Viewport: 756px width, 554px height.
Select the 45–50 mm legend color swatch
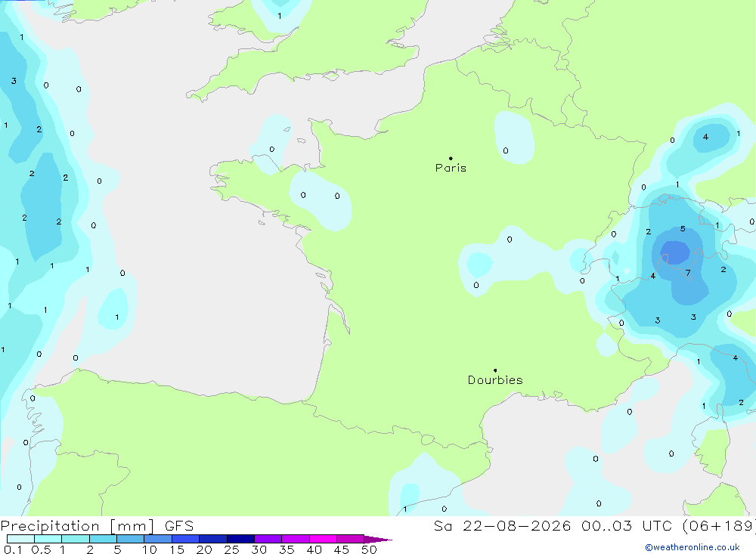coord(351,539)
